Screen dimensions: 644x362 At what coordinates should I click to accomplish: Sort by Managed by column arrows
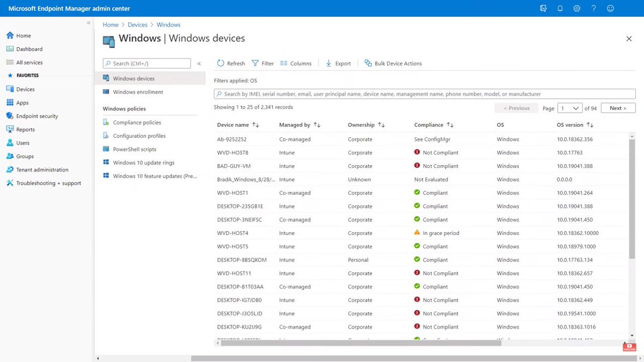(317, 125)
